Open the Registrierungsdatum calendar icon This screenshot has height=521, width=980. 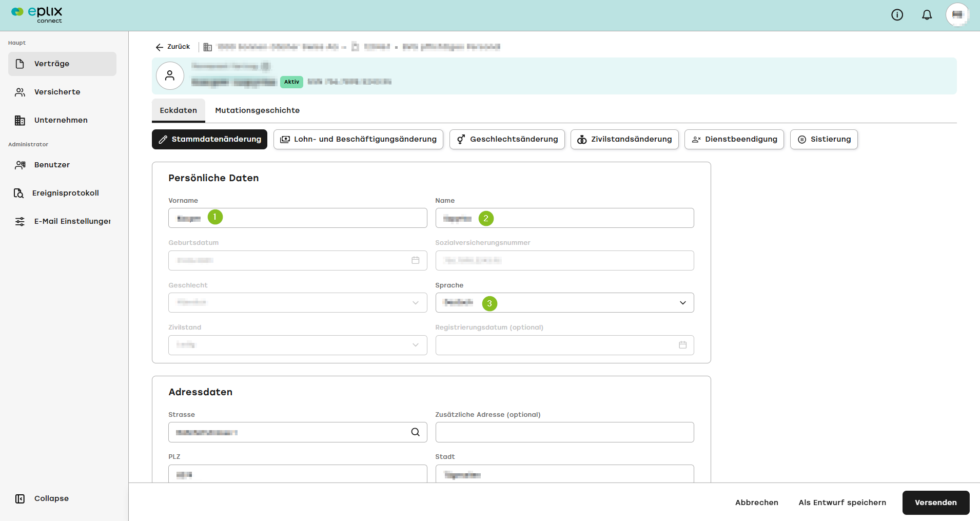(682, 345)
